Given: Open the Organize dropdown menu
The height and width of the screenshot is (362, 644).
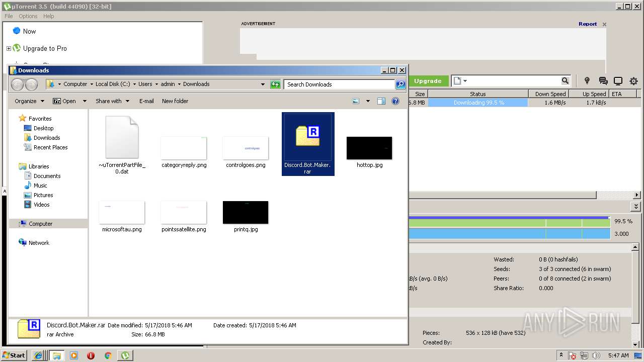Looking at the screenshot, I should pyautogui.click(x=29, y=101).
